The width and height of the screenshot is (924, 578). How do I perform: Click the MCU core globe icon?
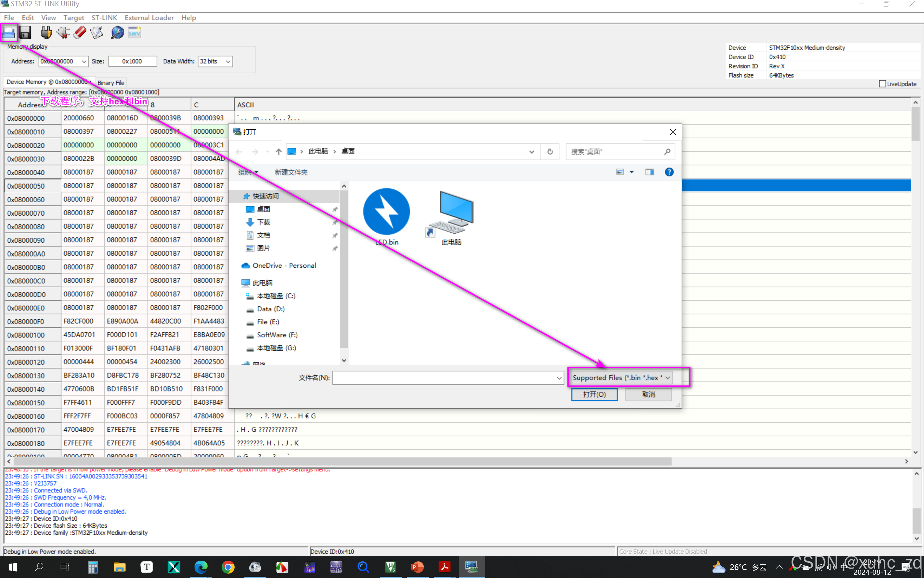point(117,33)
